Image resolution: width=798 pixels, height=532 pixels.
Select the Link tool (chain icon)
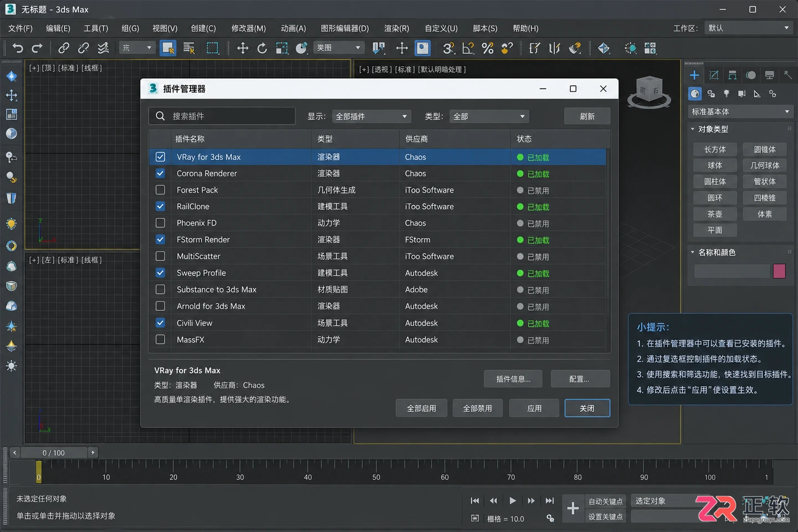64,48
